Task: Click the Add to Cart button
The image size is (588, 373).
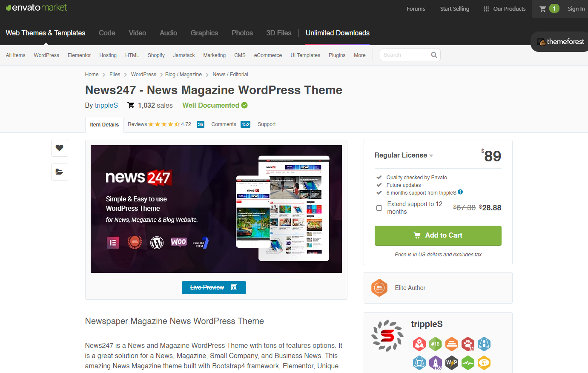Action: click(x=438, y=235)
